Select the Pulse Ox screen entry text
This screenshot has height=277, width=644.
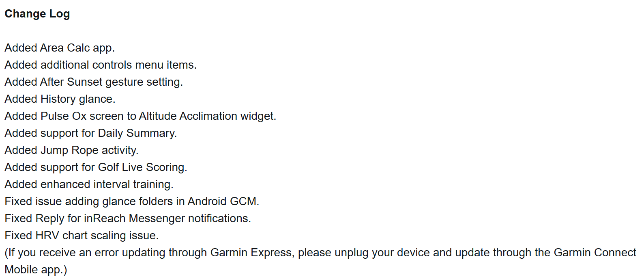coord(140,116)
